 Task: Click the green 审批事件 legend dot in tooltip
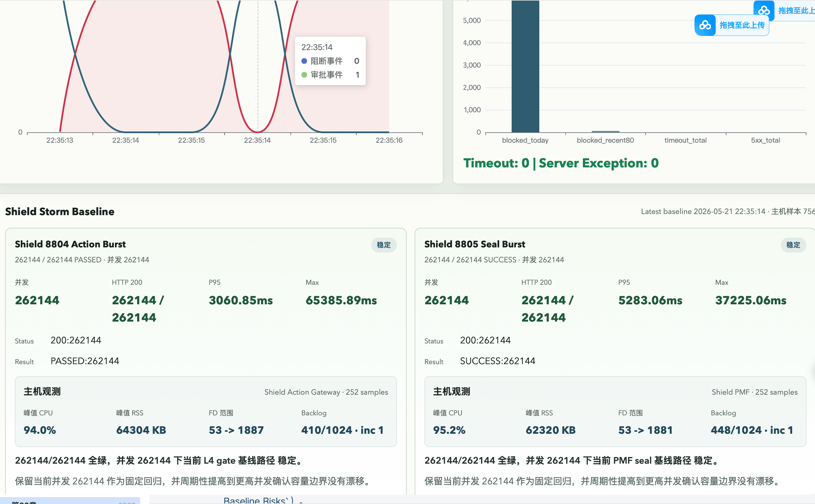click(304, 75)
